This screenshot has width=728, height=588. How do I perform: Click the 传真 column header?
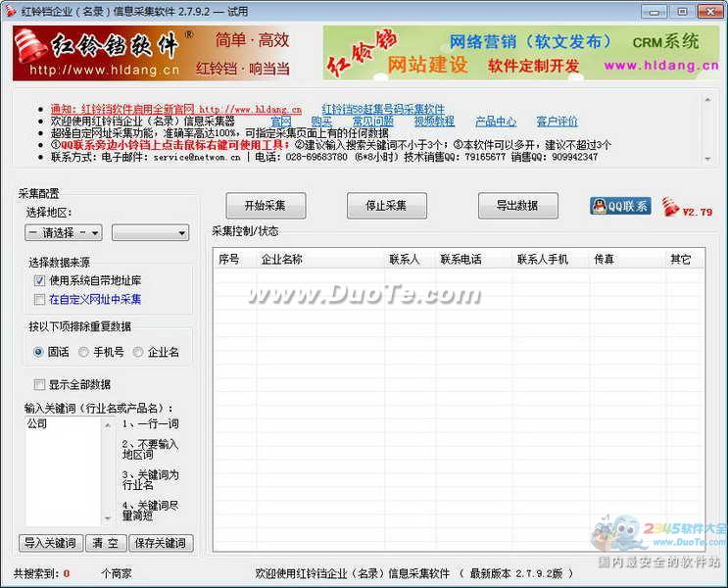[x=628, y=259]
